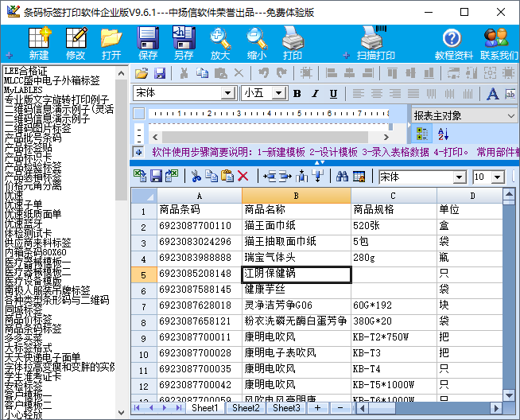Screen dimensions: 520x420
Task: Paste with the clipboard icon in spreadsheet toolbar
Action: [x=227, y=176]
